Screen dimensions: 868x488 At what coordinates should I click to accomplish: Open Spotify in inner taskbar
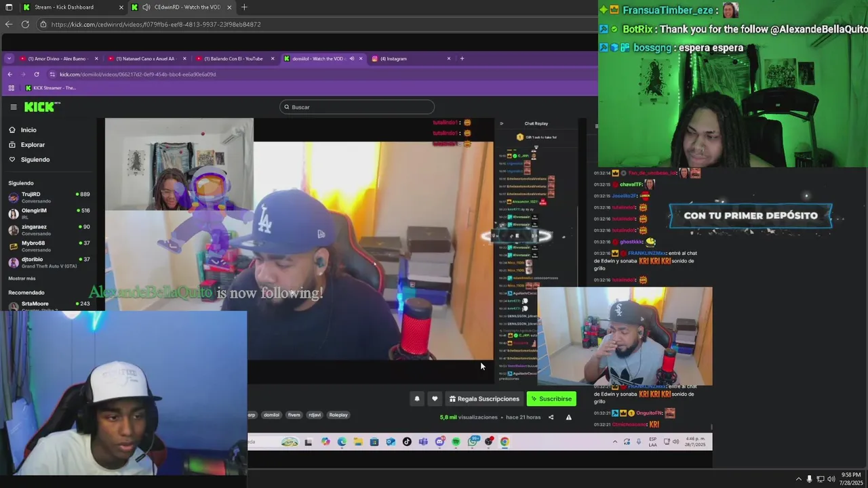click(456, 442)
